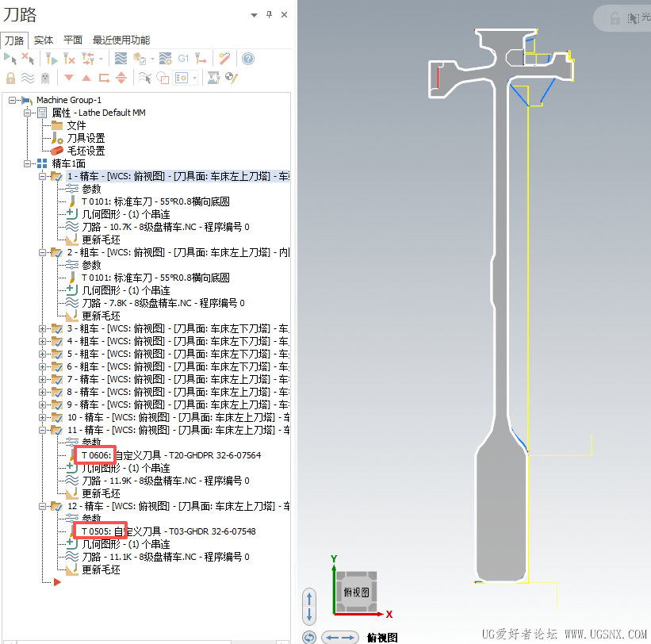Screen dimensions: 651x644
Task: Toggle selection of operation 4 folder icon
Action: click(56, 341)
